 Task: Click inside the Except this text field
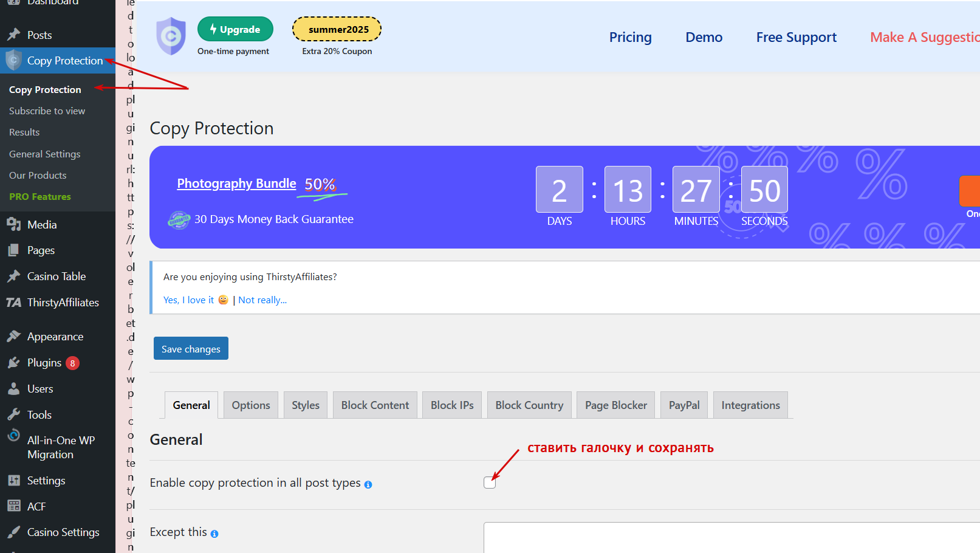coord(732,537)
